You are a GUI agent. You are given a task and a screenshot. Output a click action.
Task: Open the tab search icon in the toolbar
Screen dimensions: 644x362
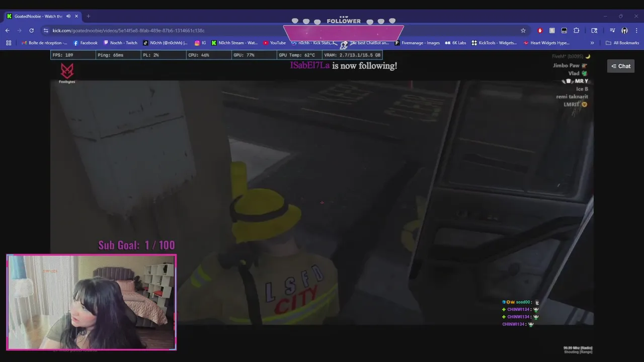click(594, 31)
